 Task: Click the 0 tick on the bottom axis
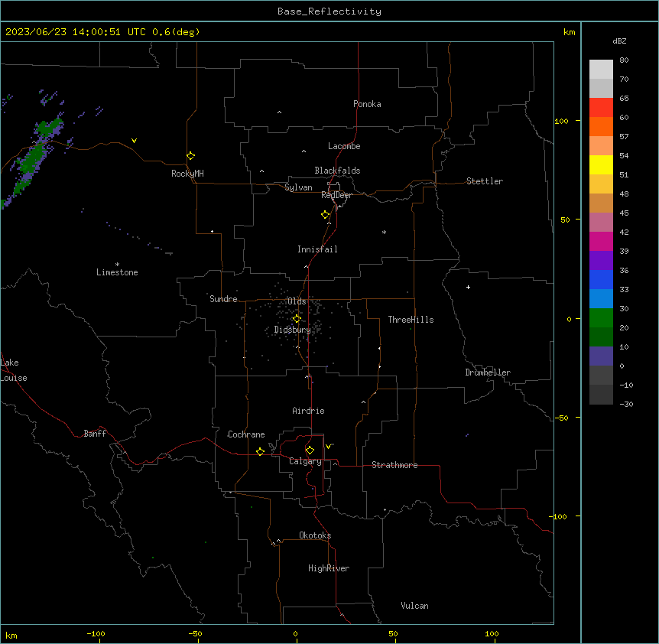[295, 633]
